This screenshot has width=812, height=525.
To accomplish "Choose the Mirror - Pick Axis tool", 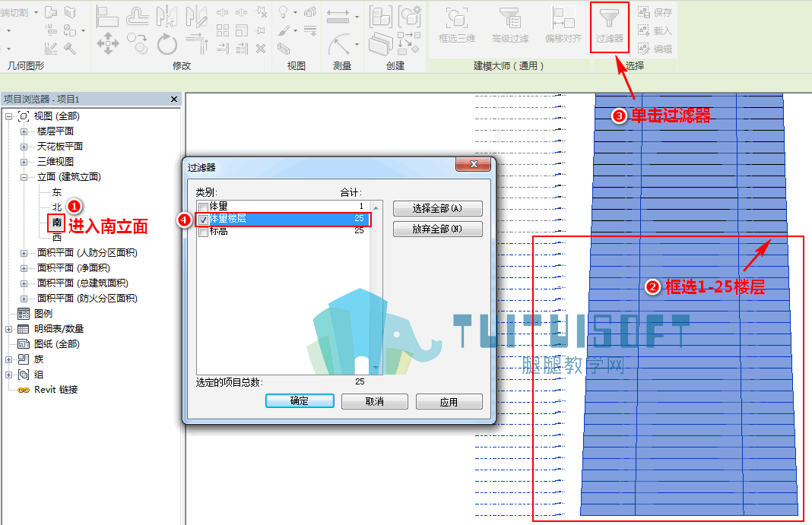I will 167,17.
